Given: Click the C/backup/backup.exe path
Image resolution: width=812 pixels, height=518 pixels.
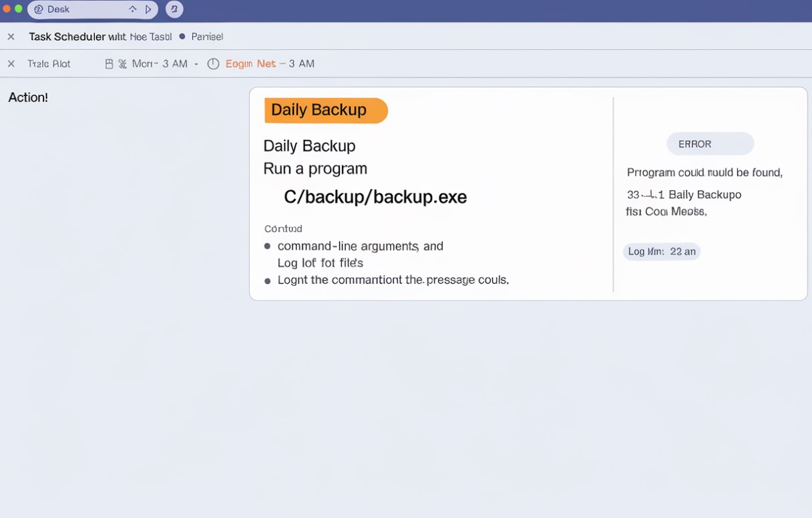Looking at the screenshot, I should pyautogui.click(x=375, y=197).
